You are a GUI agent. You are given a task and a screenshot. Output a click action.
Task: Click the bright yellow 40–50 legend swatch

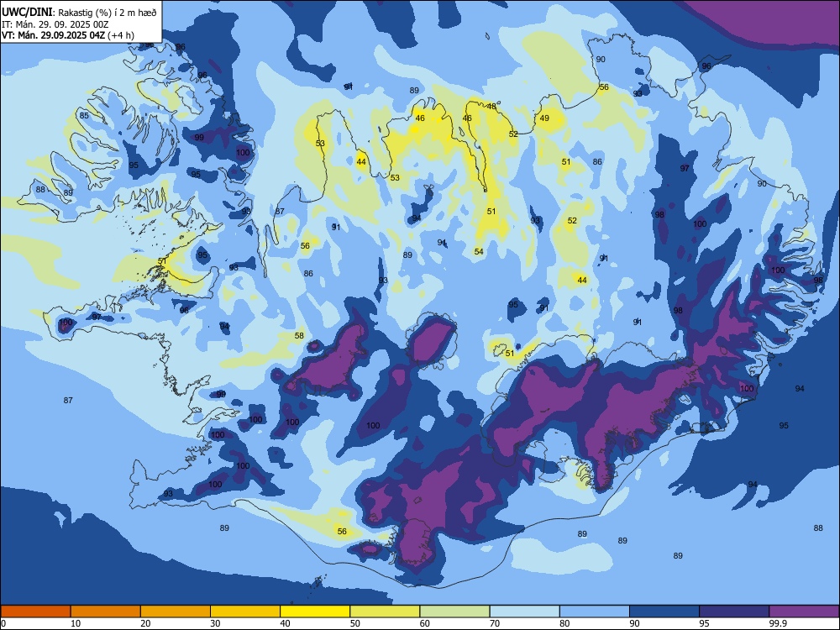tap(315, 612)
